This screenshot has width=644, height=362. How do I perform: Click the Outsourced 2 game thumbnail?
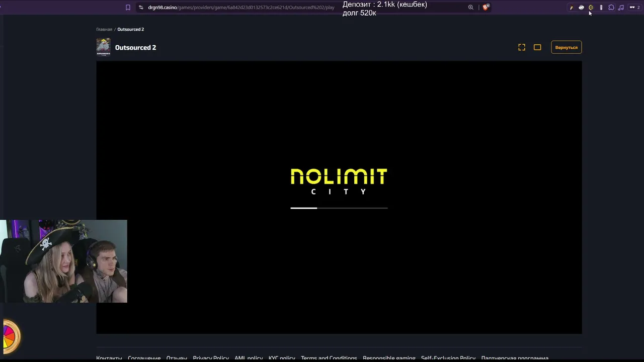pyautogui.click(x=103, y=47)
